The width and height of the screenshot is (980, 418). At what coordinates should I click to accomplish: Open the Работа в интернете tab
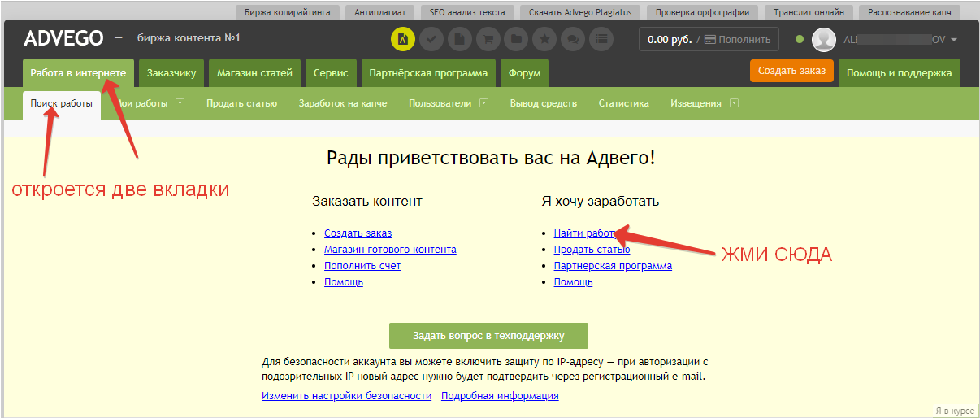pyautogui.click(x=78, y=73)
